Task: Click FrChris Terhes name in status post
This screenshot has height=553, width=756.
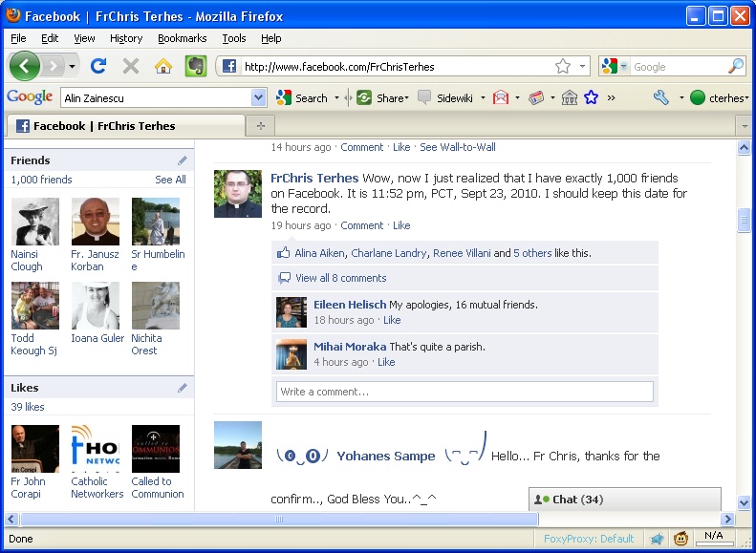Action: click(x=314, y=179)
